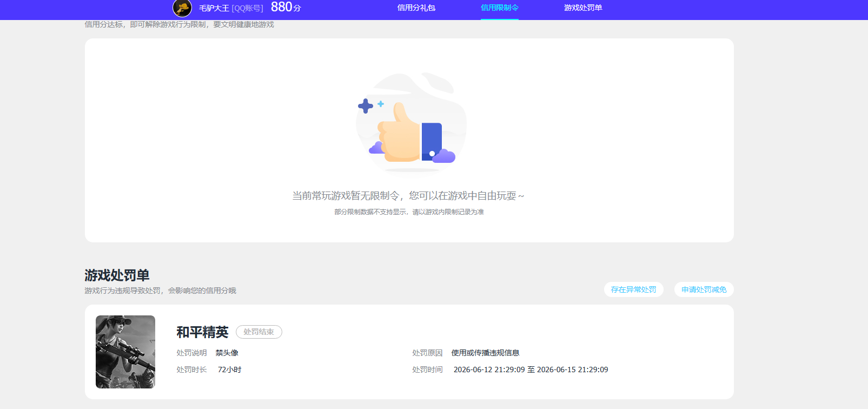Click the 存在异常处罚 button
The image size is (868, 409).
(x=634, y=289)
